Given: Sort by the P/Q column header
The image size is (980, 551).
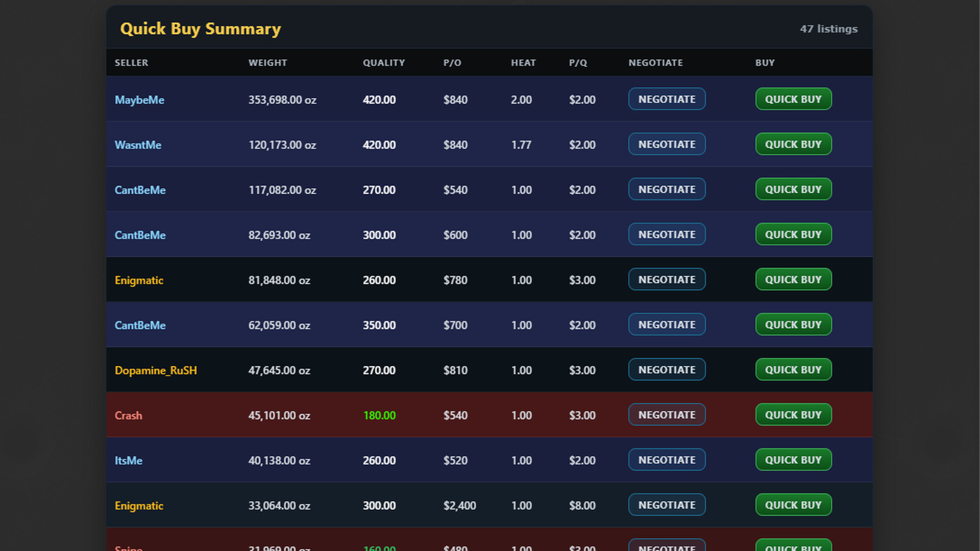Looking at the screenshot, I should 578,63.
